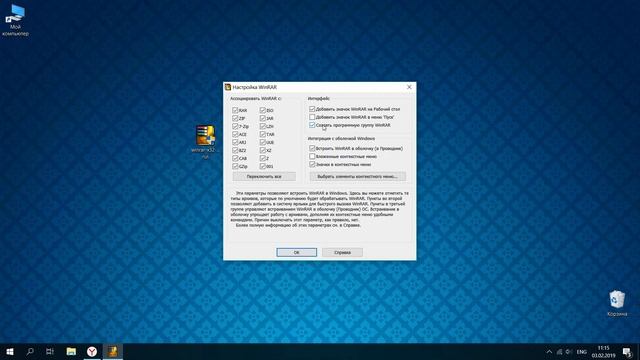Launch File Explorer from the taskbar
Viewport: 640px width, 360px height.
[x=71, y=351]
